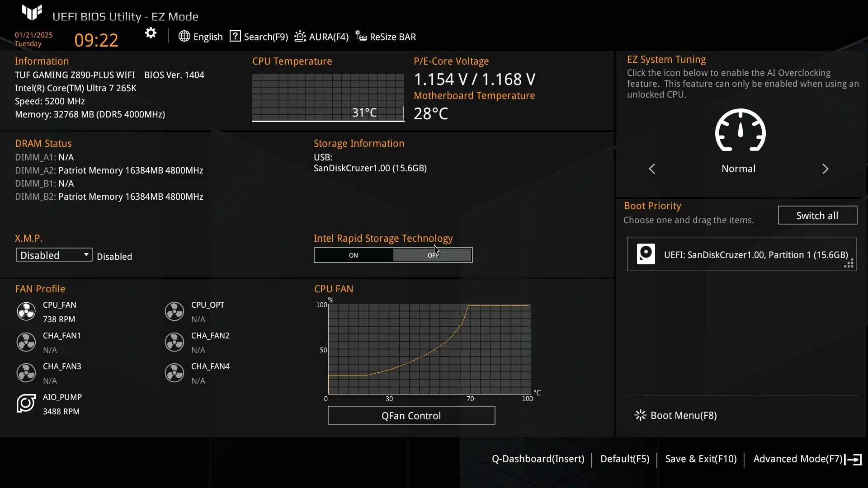This screenshot has height=488, width=868.
Task: Click DIMM_B1 N/A entry
Action: click(44, 183)
